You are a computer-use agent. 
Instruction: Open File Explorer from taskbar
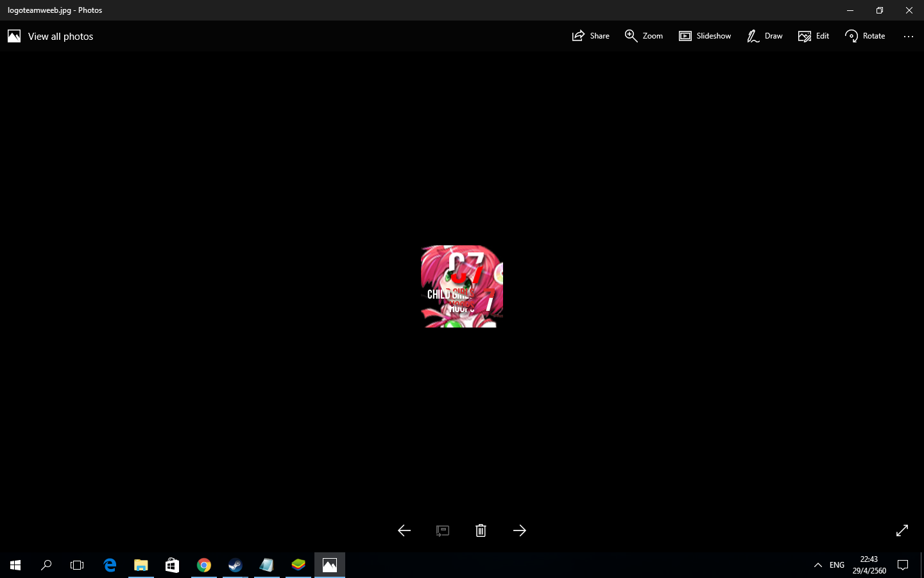(141, 565)
